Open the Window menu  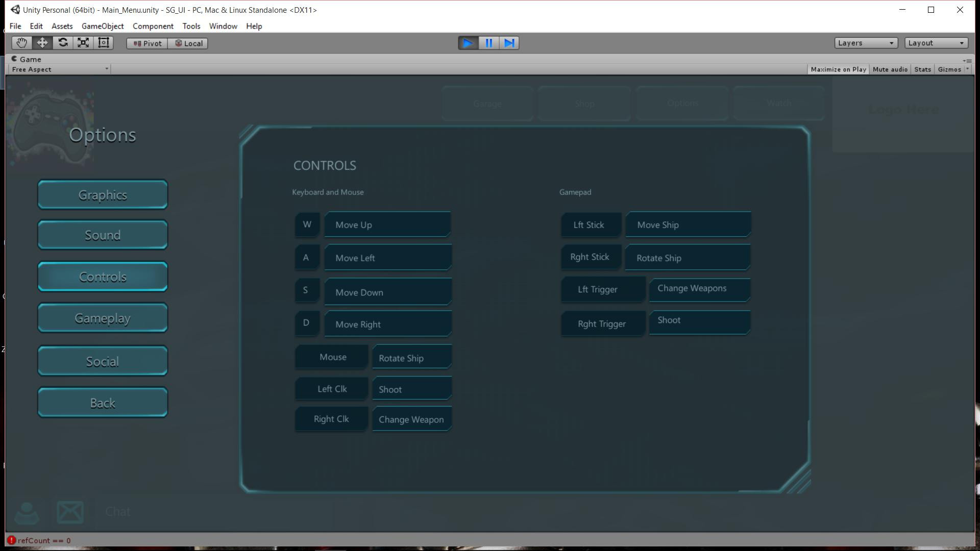tap(223, 26)
